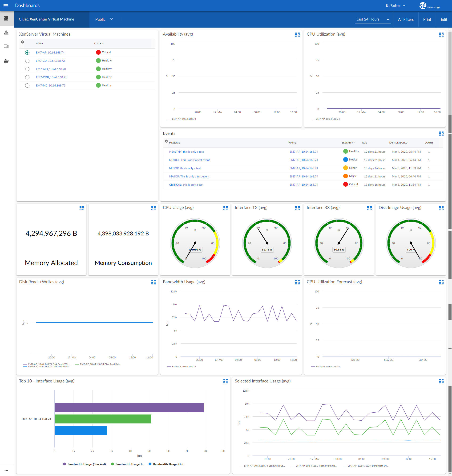This screenshot has width=452, height=476.
Task: Open Disk Reads+Writes widget options icon
Action: 153,282
